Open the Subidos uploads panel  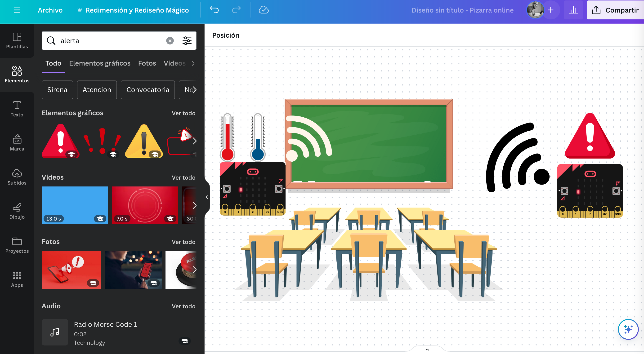(x=17, y=177)
